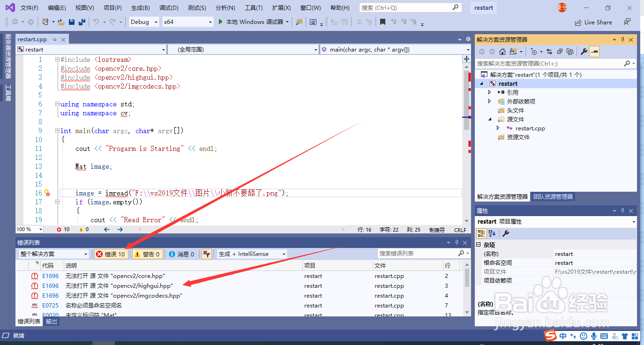The image size is (644, 345).
Task: Click the error count 10 under the editor
Action: click(63, 230)
